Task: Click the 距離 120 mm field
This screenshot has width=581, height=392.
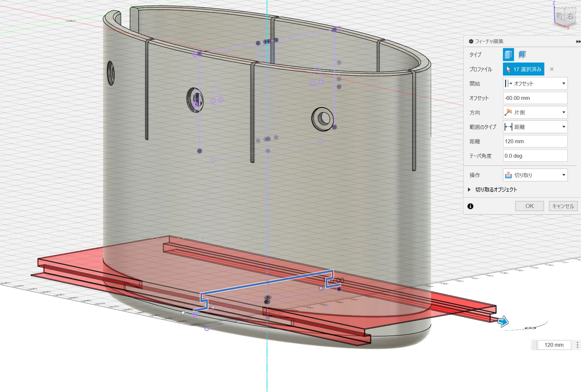Action: click(535, 141)
